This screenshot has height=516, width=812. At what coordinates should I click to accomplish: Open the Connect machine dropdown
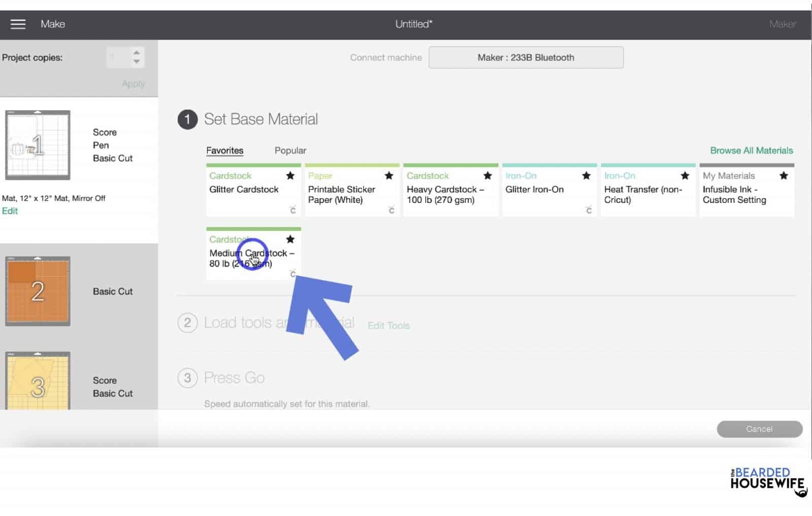(526, 57)
